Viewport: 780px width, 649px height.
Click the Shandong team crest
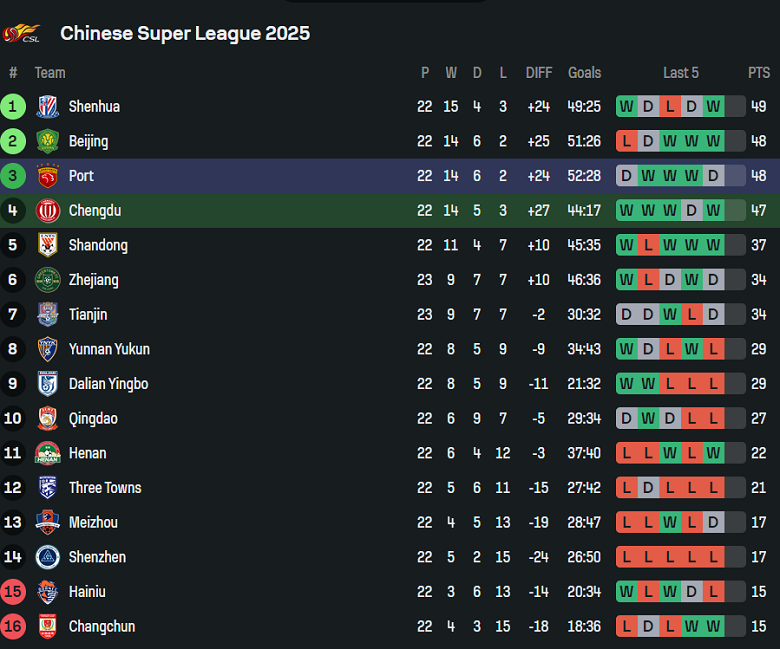[48, 245]
